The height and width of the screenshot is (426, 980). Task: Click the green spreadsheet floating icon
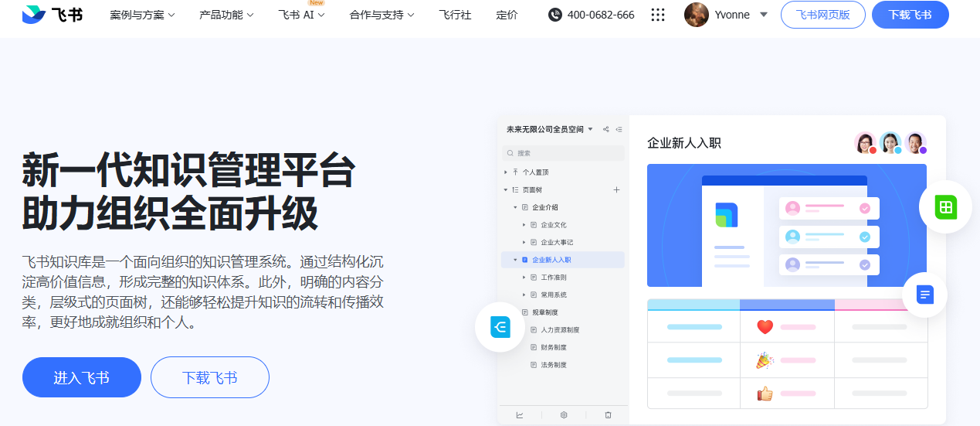pyautogui.click(x=946, y=207)
